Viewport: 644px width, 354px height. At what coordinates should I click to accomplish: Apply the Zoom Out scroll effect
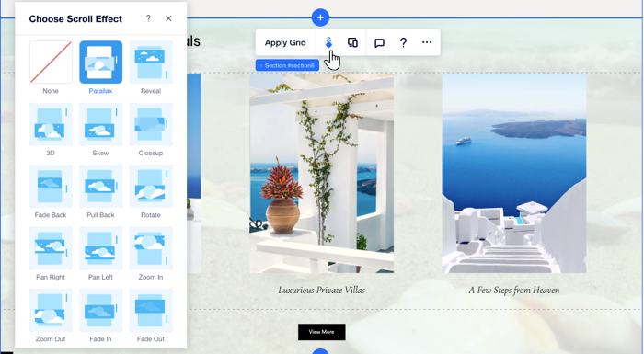(x=51, y=310)
